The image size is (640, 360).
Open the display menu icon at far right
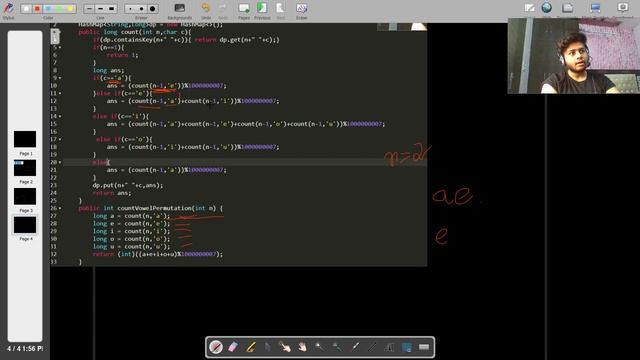tap(623, 8)
